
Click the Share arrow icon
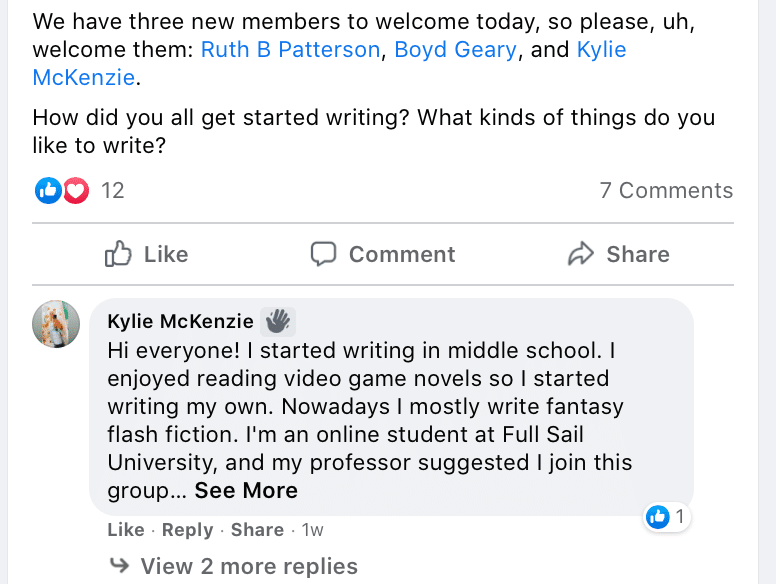point(581,254)
